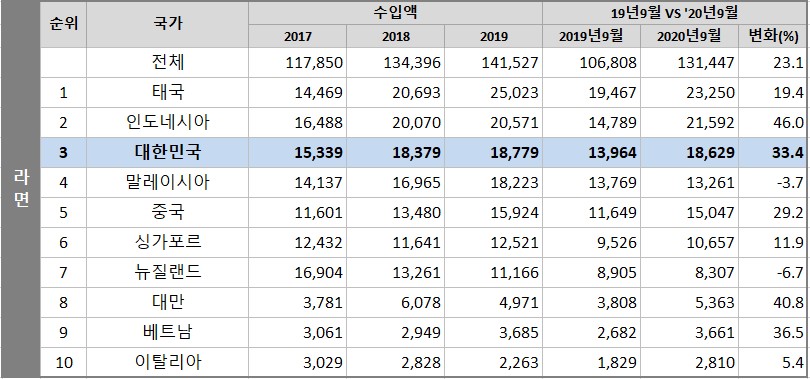Click 말레이시아 change value -3.7
The height and width of the screenshot is (379, 810).
coord(790,183)
